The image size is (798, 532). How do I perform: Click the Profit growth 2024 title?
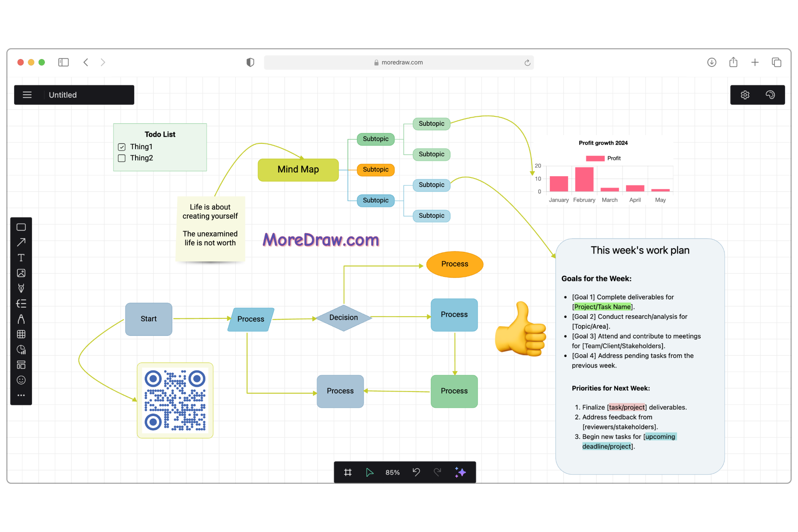tap(603, 143)
